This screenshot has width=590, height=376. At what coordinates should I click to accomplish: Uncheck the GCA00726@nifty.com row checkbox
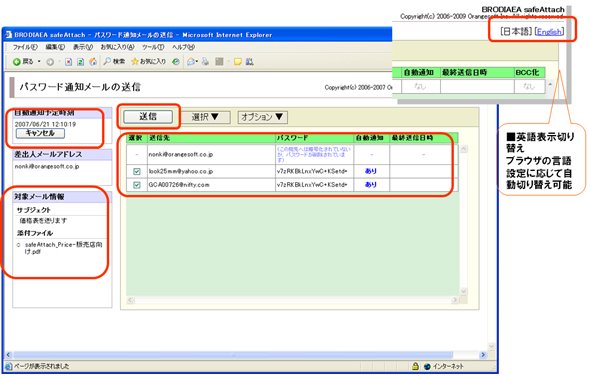(137, 185)
